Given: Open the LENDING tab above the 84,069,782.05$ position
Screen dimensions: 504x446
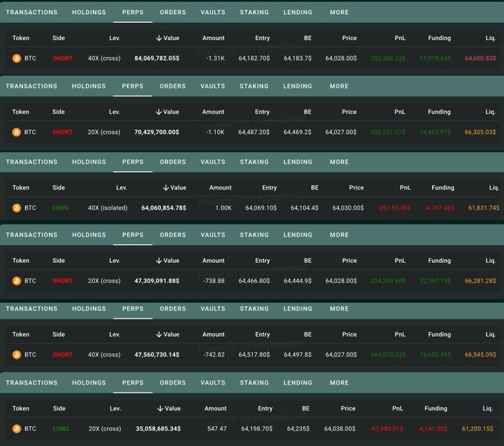Looking at the screenshot, I should click(298, 12).
